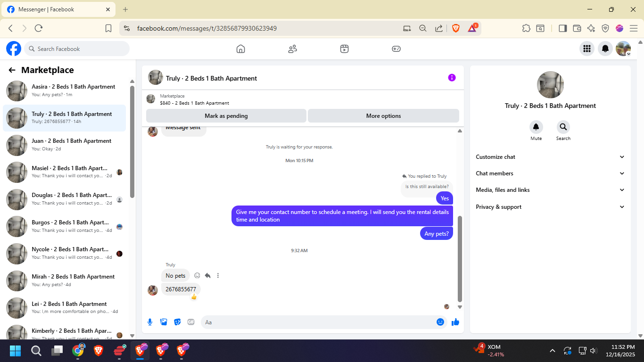644x362 pixels.
Task: Show hidden system tray icons
Action: [x=552, y=351]
